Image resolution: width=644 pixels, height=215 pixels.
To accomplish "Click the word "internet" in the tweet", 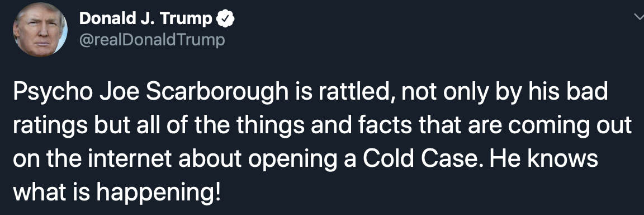I will 133,158.
